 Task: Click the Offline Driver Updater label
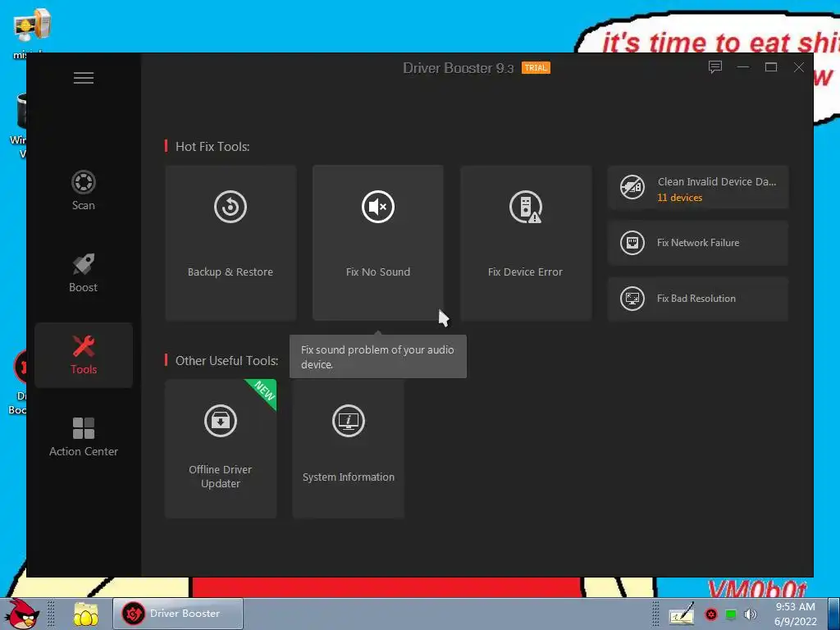[x=220, y=477]
